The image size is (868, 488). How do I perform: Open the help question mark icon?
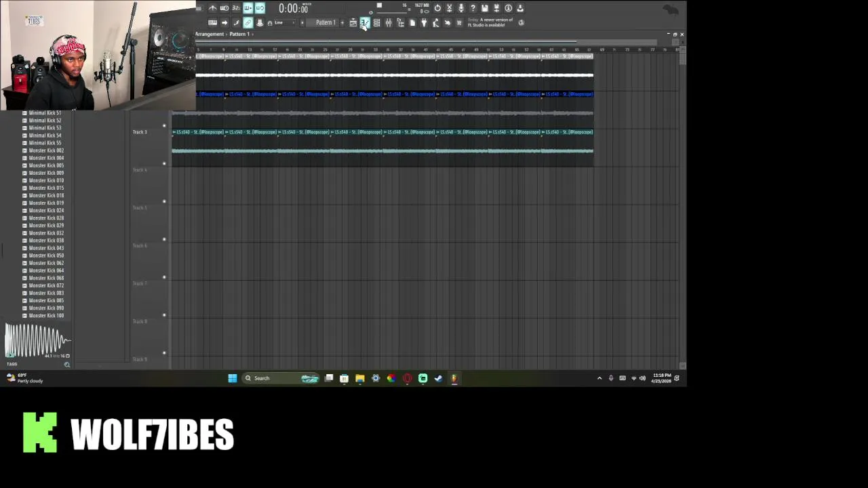pyautogui.click(x=473, y=8)
